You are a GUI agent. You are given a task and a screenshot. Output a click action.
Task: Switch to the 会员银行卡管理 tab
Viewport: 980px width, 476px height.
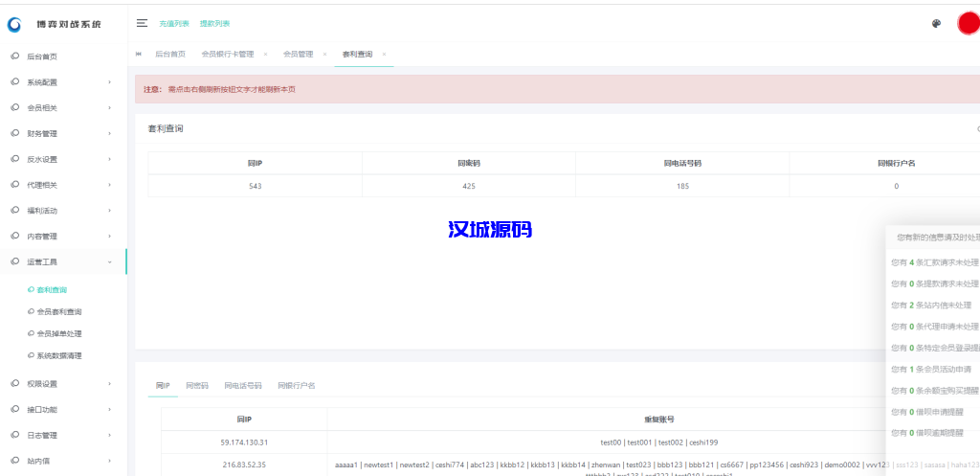pyautogui.click(x=228, y=55)
